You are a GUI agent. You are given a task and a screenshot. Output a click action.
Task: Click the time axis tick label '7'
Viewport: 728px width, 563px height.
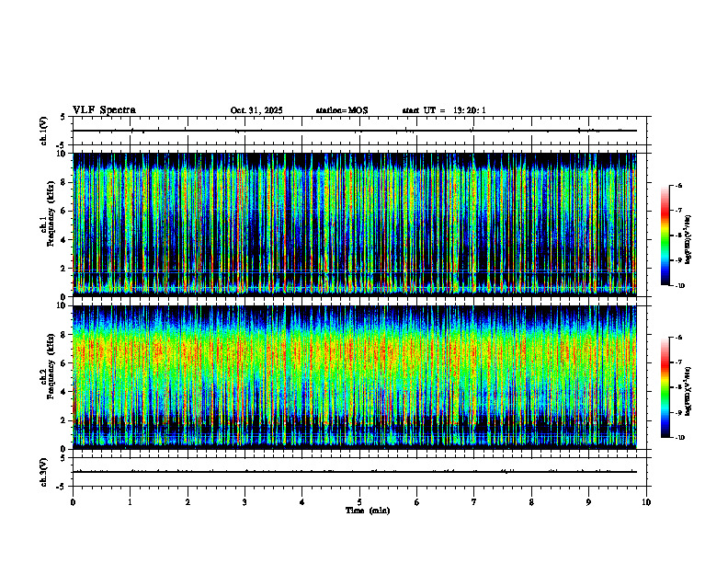click(x=474, y=502)
